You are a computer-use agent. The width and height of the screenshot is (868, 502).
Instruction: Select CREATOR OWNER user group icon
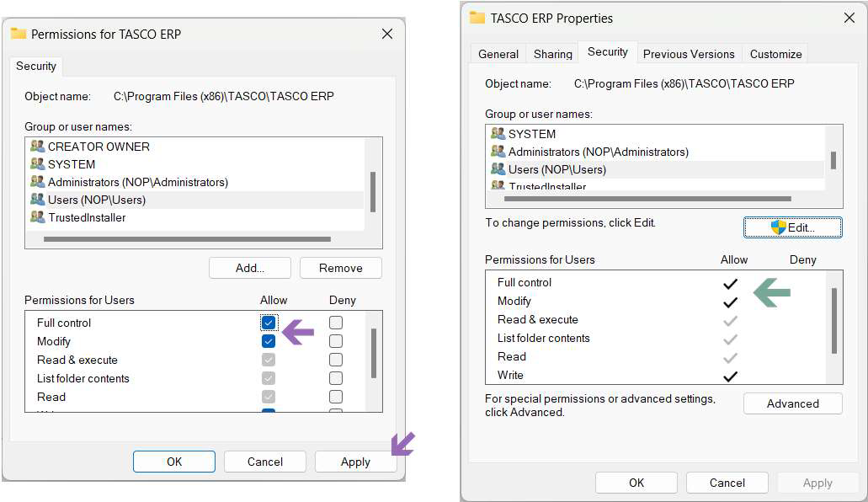37,147
